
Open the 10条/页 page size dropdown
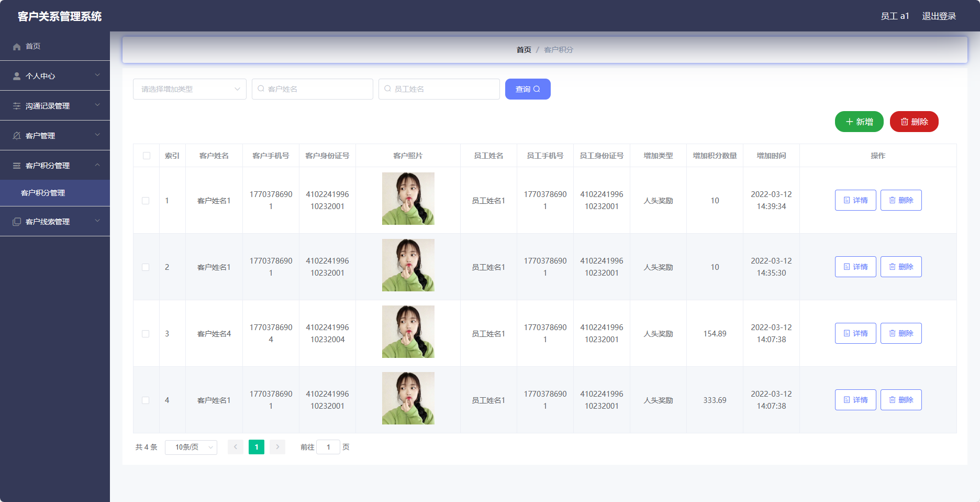click(191, 447)
